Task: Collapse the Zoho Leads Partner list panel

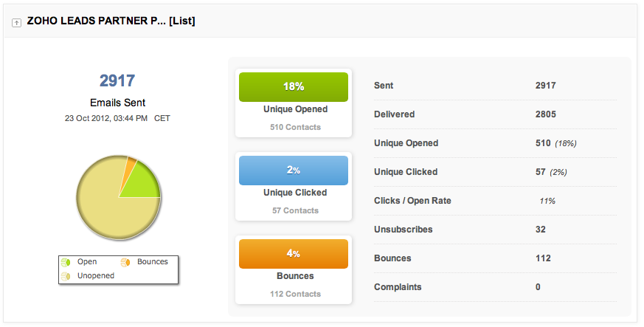Action: point(16,23)
